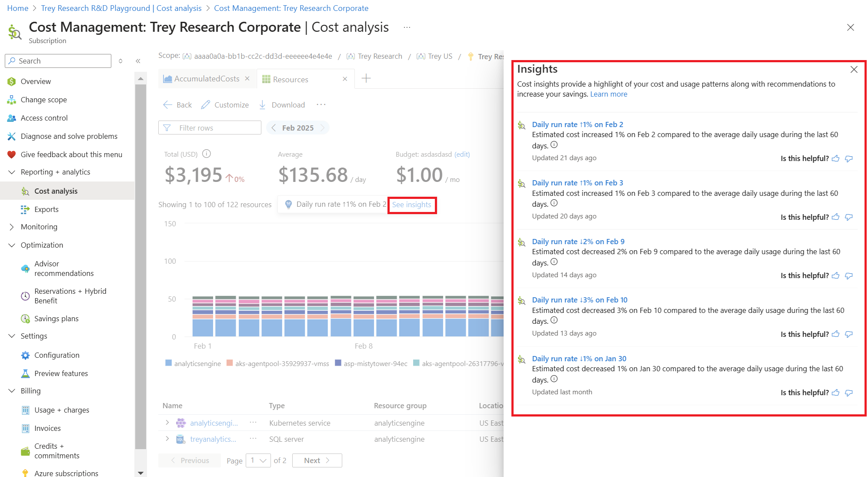Open Exports in the sidebar menu
The height and width of the screenshot is (477, 868).
click(x=46, y=209)
